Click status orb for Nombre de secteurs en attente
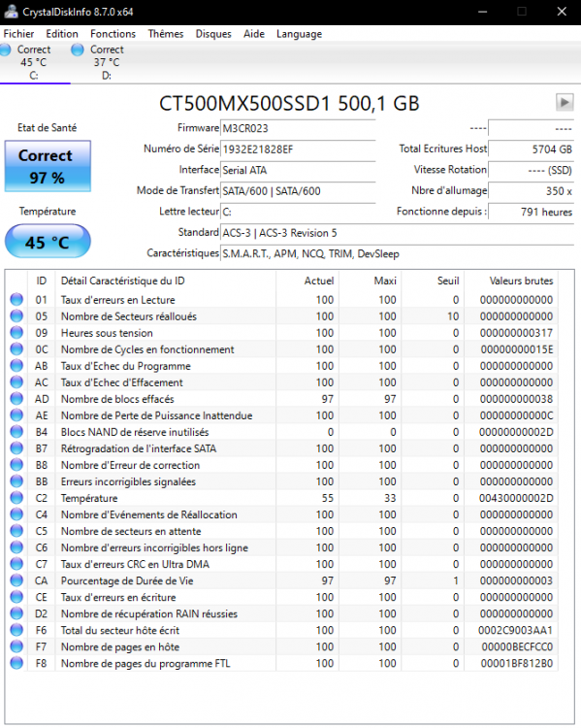Image resolution: width=581 pixels, height=728 pixels. pos(16,531)
